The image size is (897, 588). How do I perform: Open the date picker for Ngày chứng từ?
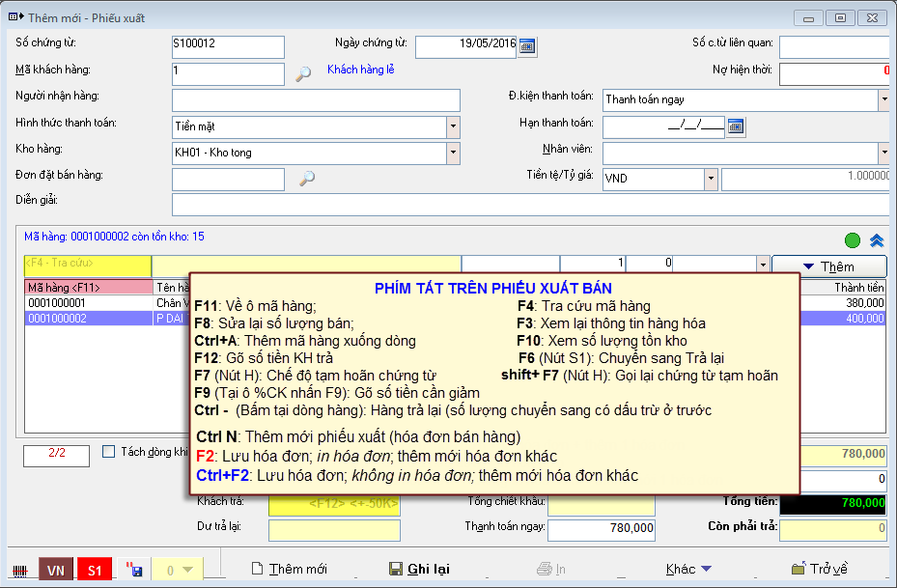pos(527,45)
